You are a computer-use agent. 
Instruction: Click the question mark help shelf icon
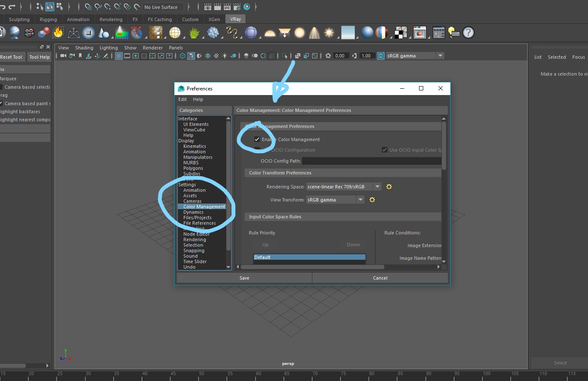(468, 33)
